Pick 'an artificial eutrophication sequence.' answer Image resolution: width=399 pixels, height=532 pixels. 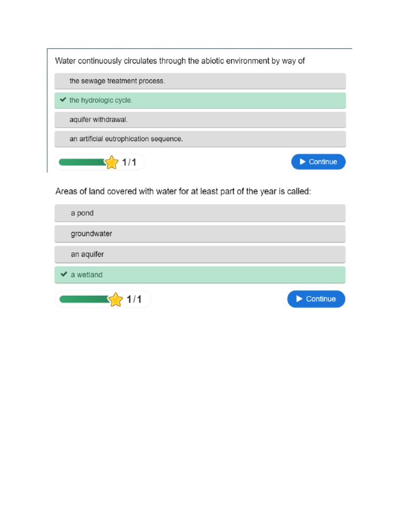tap(126, 139)
